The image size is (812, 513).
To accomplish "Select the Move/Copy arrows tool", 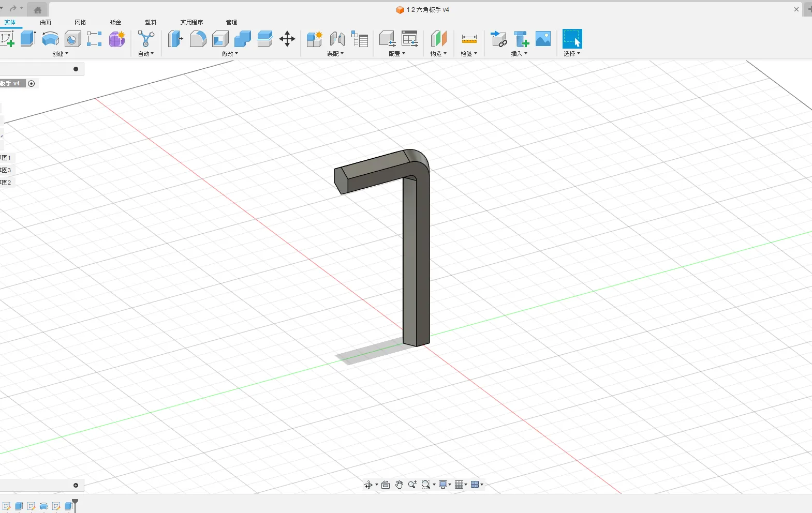I will [287, 39].
